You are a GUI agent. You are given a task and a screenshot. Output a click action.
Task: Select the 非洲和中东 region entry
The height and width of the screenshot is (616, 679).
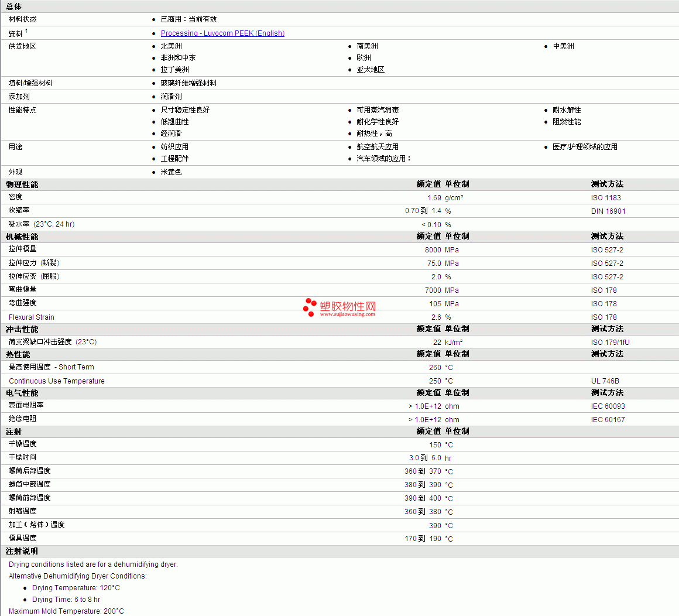(x=179, y=58)
